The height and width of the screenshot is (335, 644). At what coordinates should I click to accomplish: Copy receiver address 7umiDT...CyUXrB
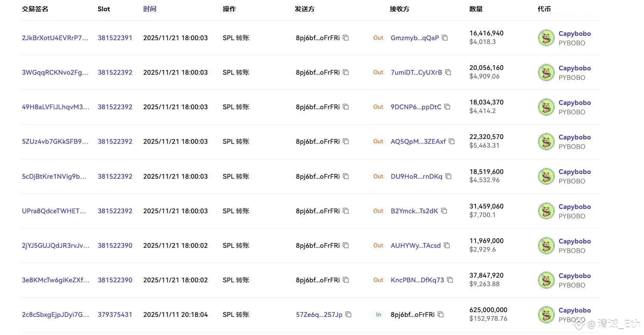[x=448, y=72]
